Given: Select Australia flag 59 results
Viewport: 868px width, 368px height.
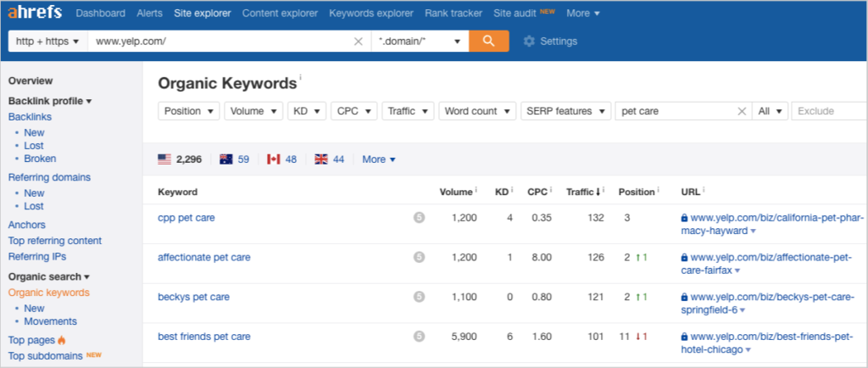Looking at the screenshot, I should point(234,159).
